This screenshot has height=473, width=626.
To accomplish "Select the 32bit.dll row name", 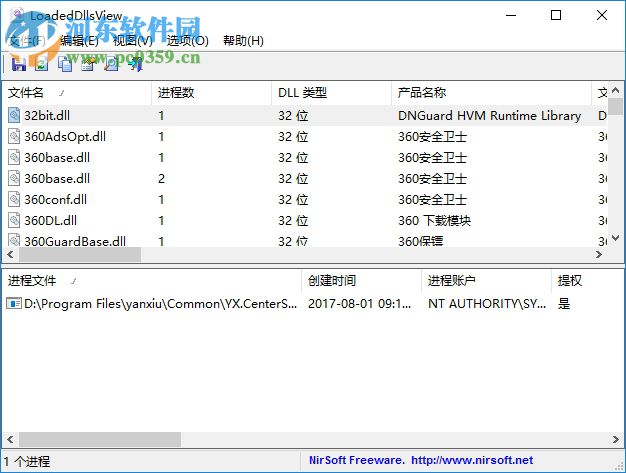I will tap(47, 116).
